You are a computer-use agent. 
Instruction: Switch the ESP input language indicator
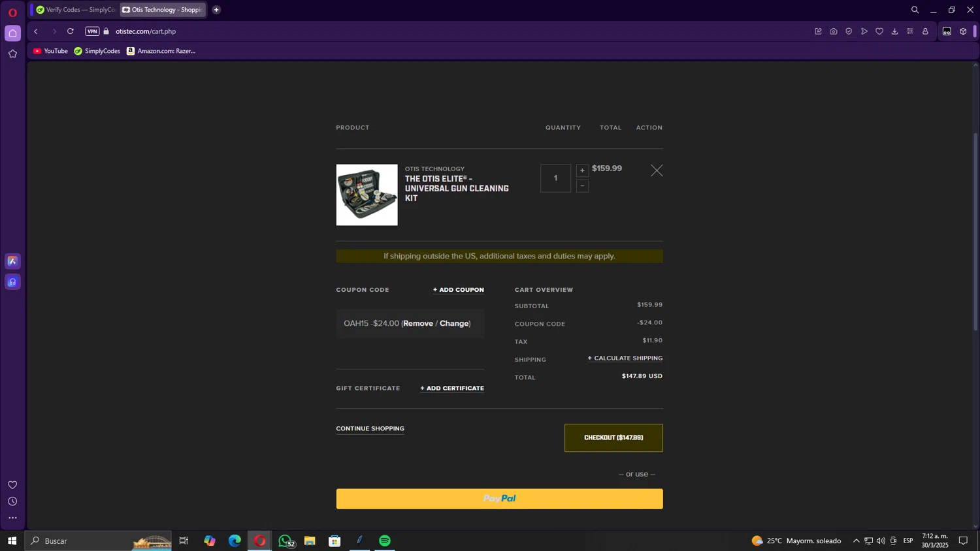[x=908, y=541]
